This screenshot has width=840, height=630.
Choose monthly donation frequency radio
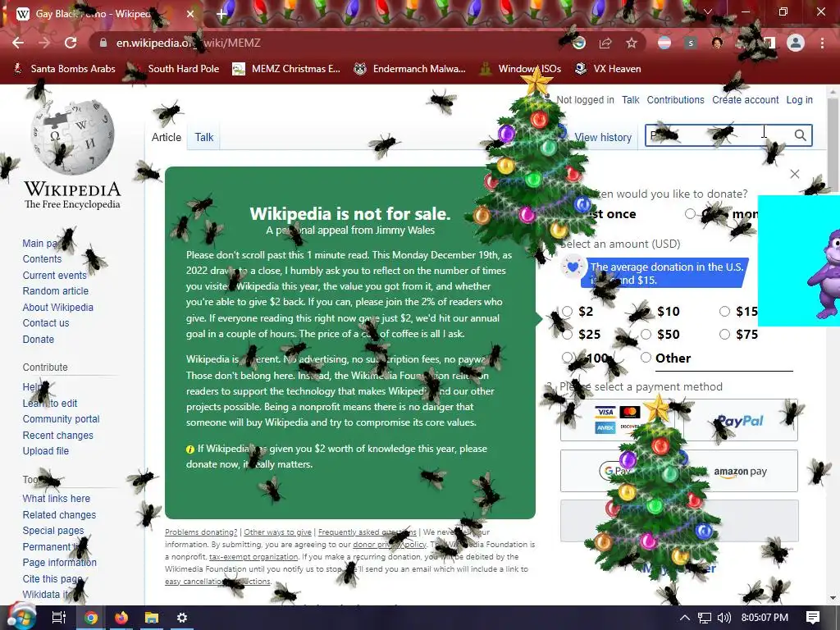690,214
